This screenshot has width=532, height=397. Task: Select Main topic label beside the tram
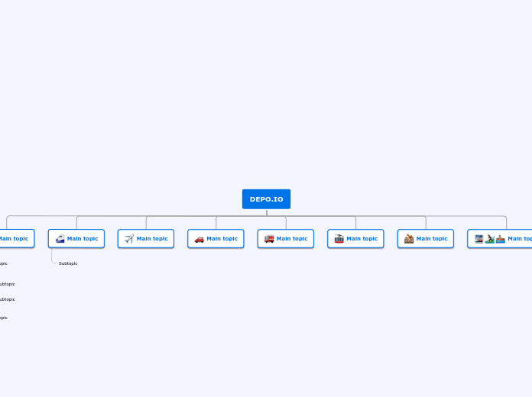pyautogui.click(x=362, y=239)
